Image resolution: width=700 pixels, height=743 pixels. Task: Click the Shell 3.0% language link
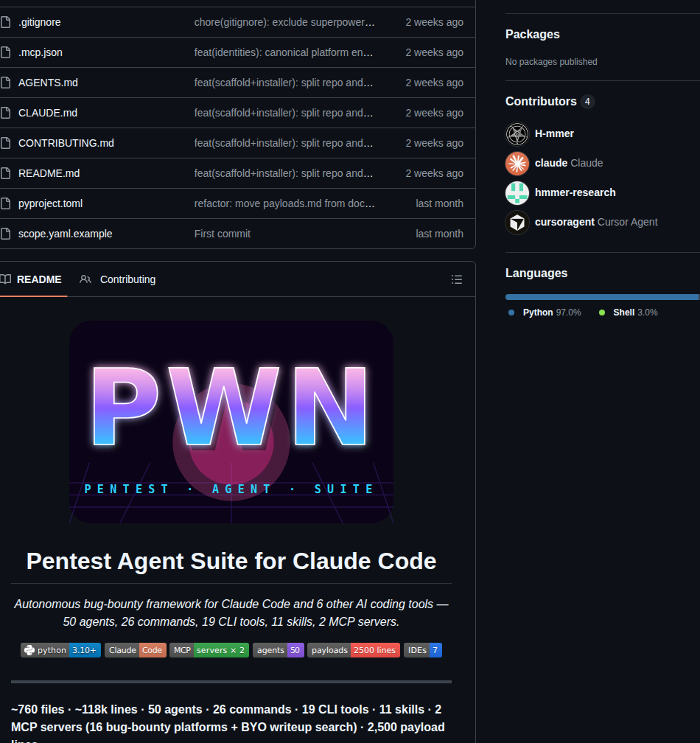(635, 313)
